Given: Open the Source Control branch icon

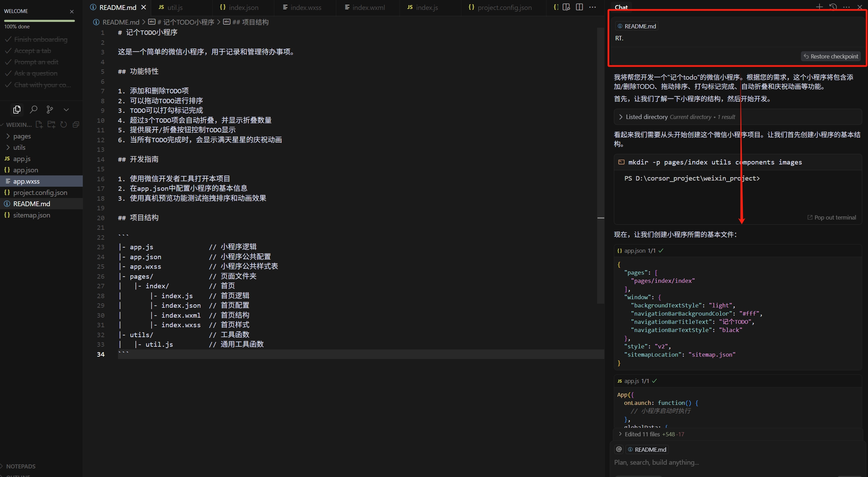Looking at the screenshot, I should [50, 109].
